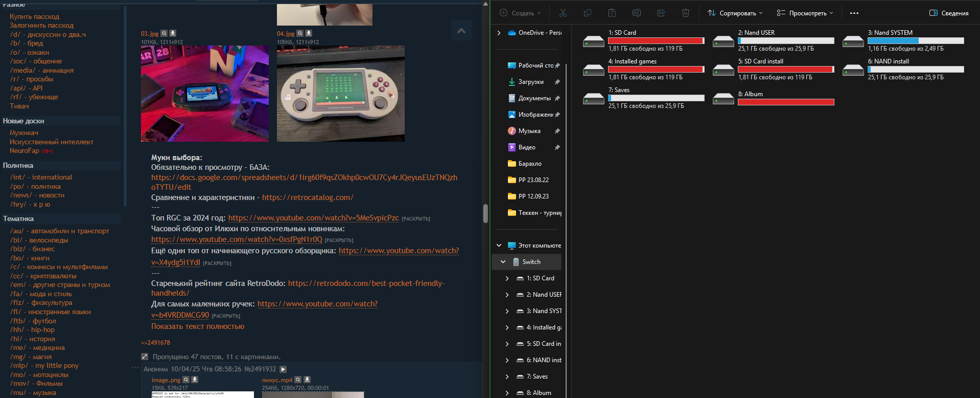
Task: Open the Сортировать dropdown
Action: tap(735, 13)
